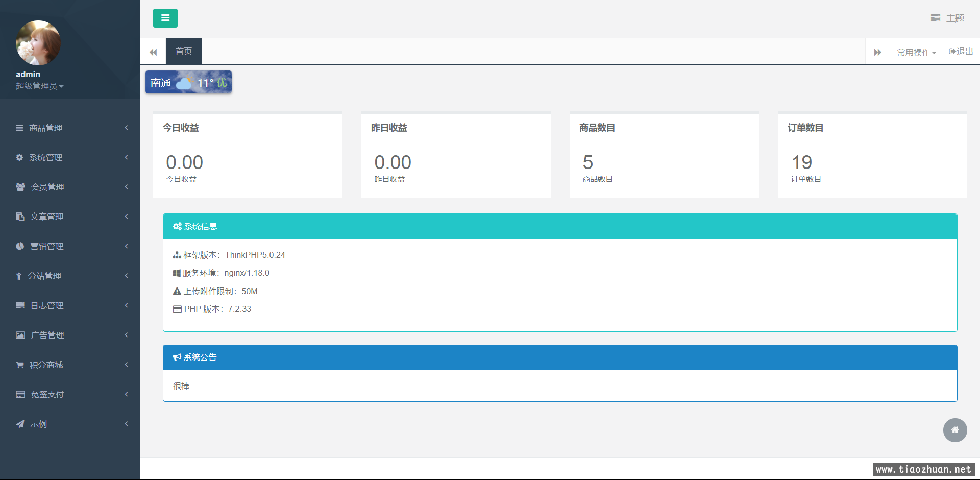This screenshot has width=980, height=480.
Task: Click the 会员管理 users icon
Action: [20, 187]
